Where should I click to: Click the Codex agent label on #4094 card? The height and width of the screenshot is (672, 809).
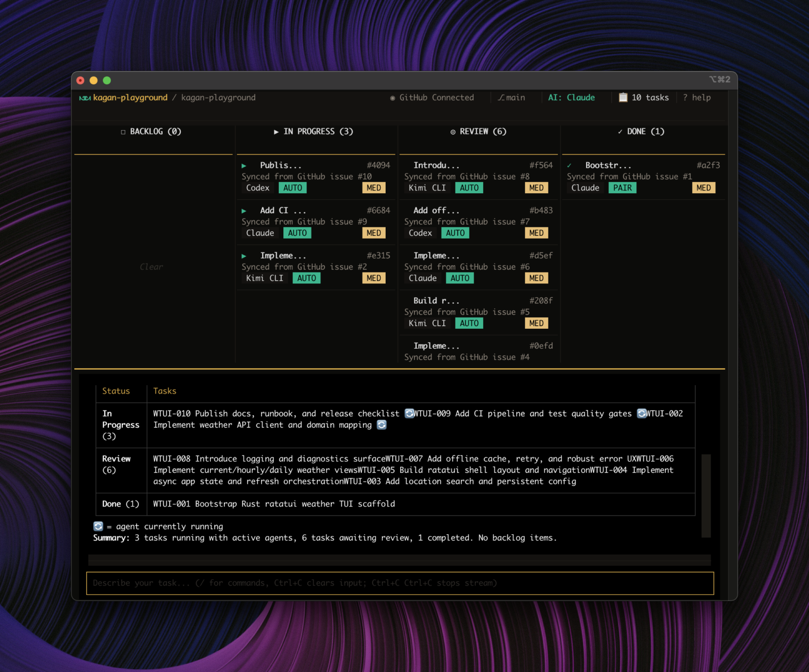258,188
